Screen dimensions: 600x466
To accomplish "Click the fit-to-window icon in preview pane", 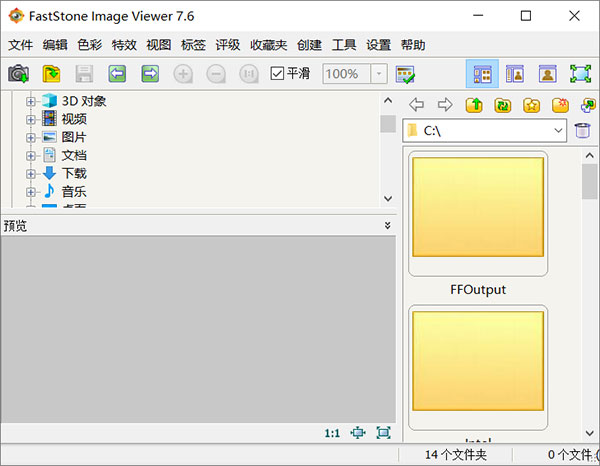I will (x=358, y=433).
